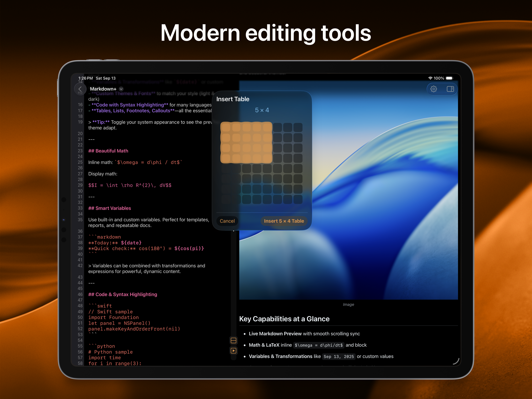Click the "Image" caption under the picture
The image size is (532, 399).
click(x=349, y=305)
